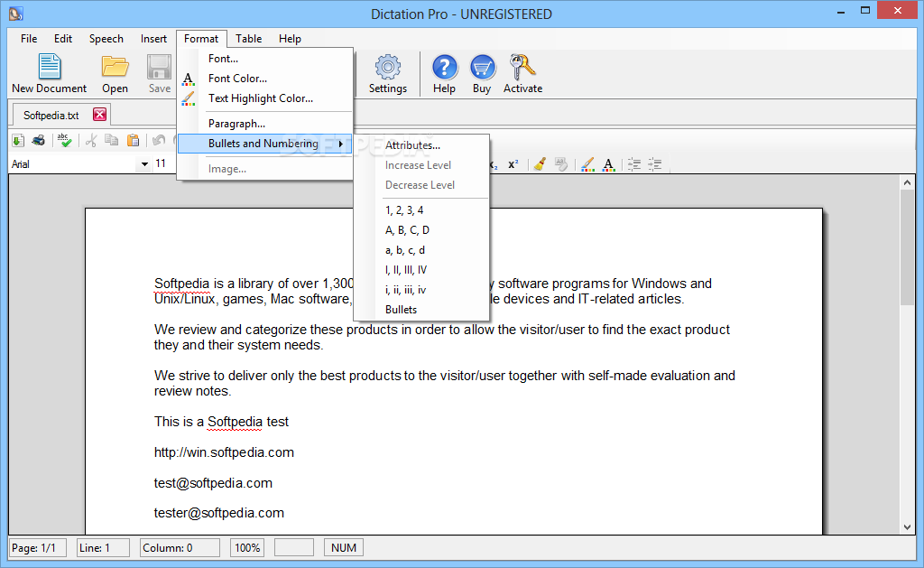This screenshot has width=924, height=568.
Task: Open Settings via the gear icon
Action: point(388,67)
